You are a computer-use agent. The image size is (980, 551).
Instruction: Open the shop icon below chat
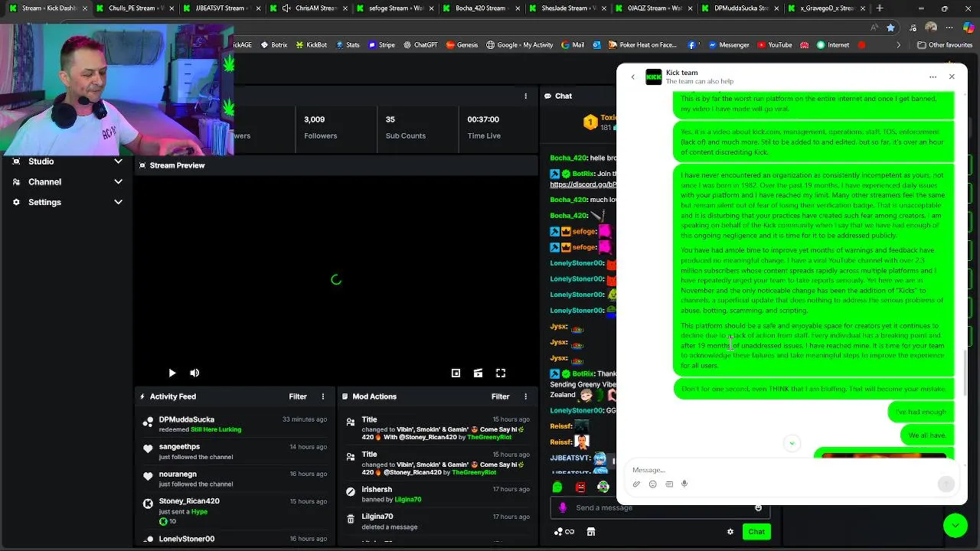[x=591, y=532]
